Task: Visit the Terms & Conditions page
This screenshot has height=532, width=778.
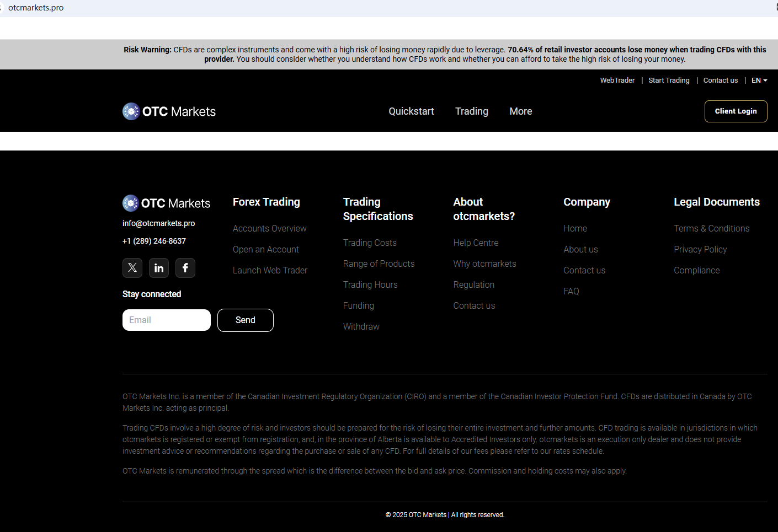Action: [711, 229]
